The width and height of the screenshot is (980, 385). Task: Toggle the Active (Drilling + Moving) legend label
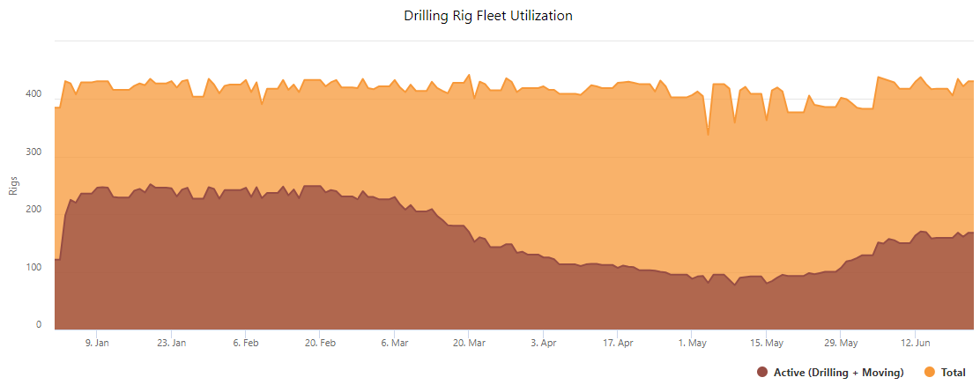839,373
